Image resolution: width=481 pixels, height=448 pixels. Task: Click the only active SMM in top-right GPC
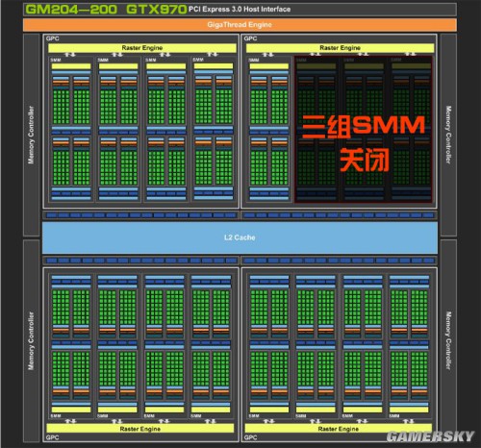click(269, 130)
